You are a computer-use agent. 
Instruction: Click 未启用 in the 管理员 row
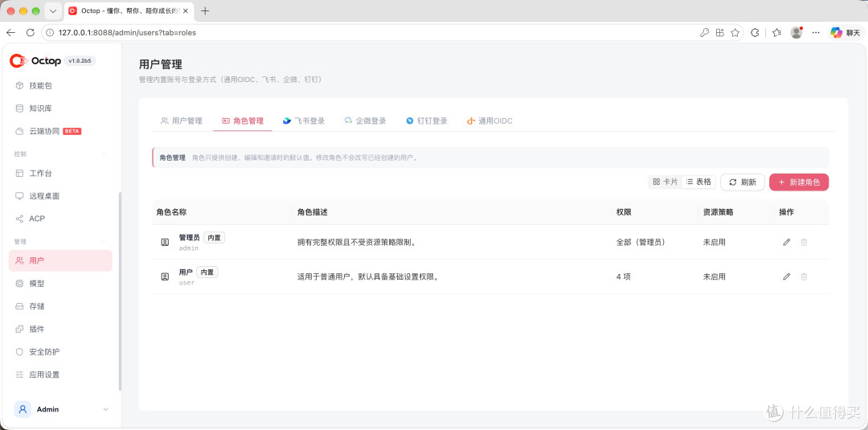tap(714, 243)
